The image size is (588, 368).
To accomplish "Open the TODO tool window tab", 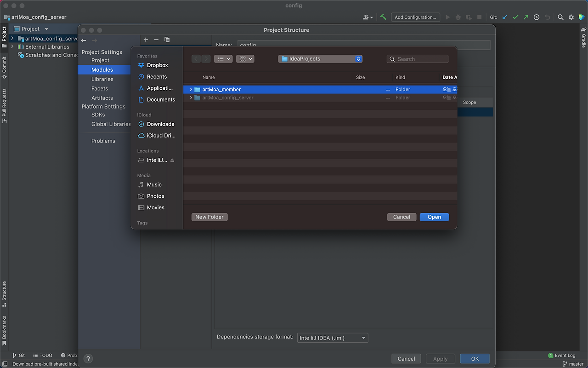I will [42, 356].
